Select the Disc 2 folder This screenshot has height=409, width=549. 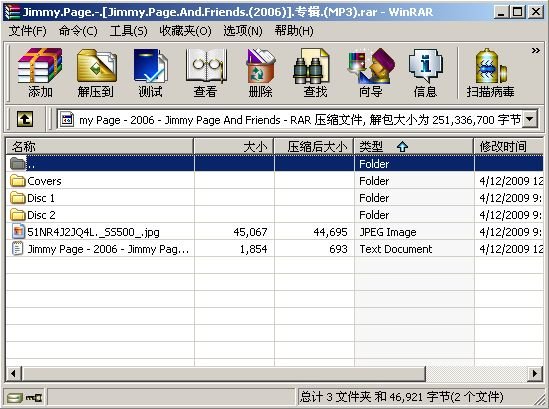coord(275,215)
